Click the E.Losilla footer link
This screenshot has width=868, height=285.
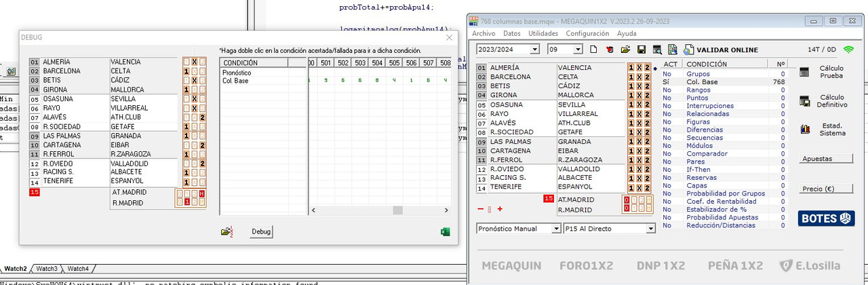[810, 265]
